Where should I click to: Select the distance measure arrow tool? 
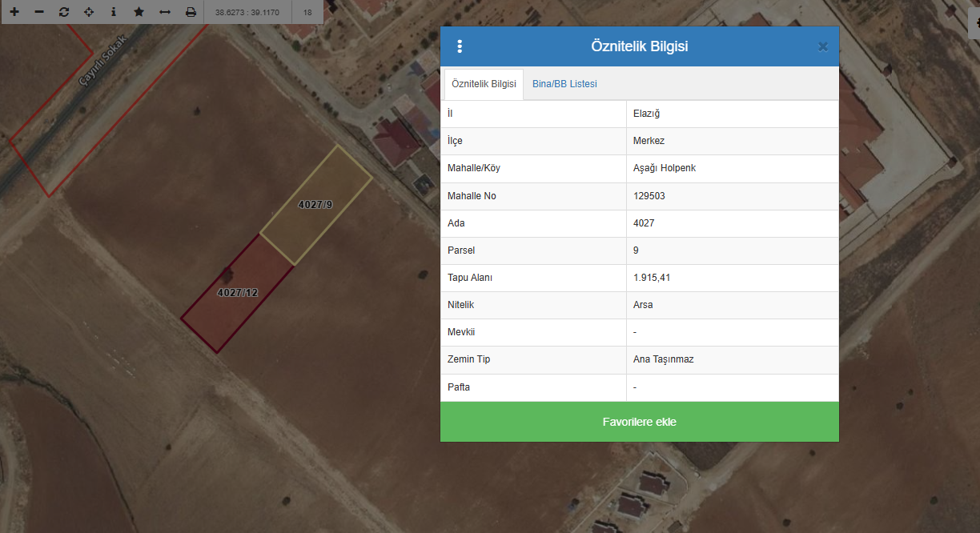165,12
